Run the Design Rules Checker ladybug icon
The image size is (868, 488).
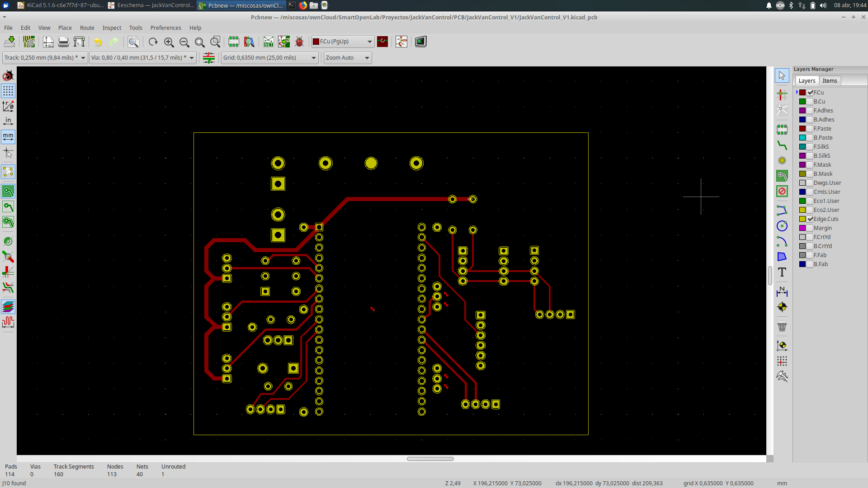299,42
